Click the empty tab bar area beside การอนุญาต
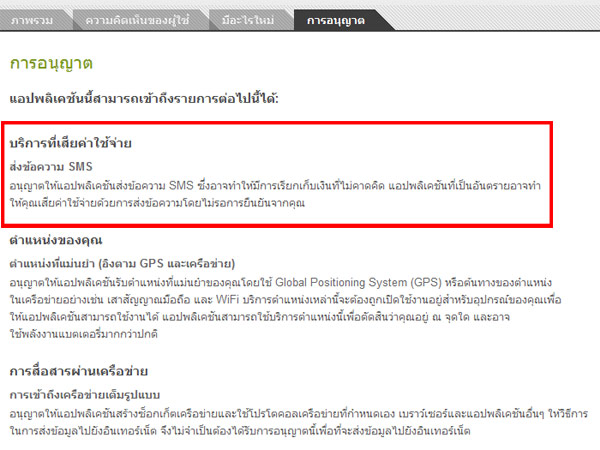The height and width of the screenshot is (450, 600). (480, 19)
